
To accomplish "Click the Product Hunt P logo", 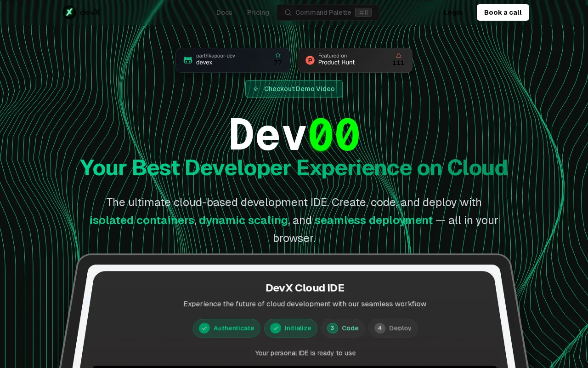I will (x=310, y=60).
